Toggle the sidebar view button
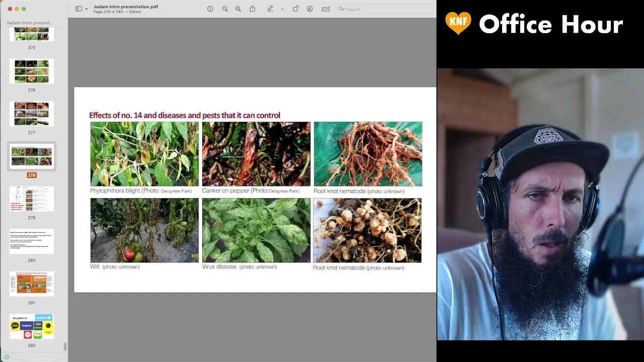Image resolution: width=644 pixels, height=362 pixels. 78,9
